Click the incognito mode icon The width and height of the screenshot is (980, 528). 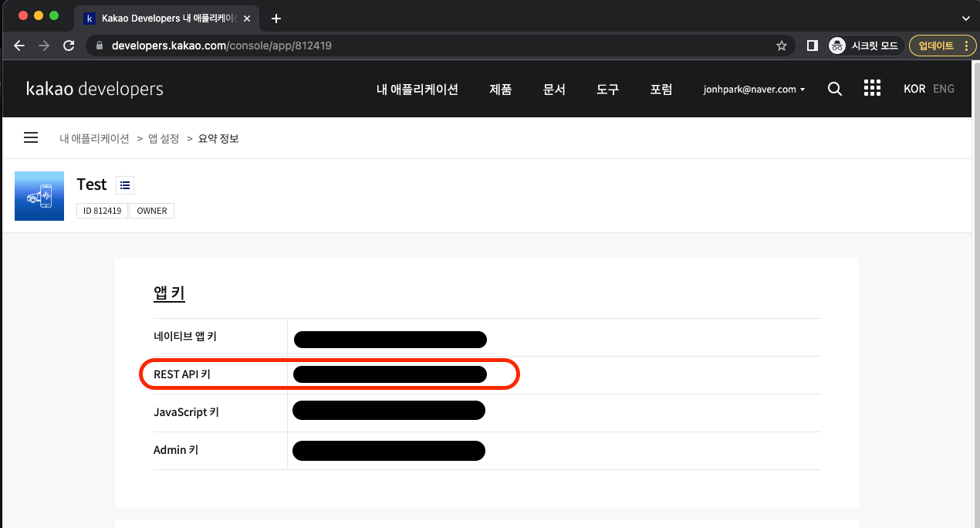837,46
